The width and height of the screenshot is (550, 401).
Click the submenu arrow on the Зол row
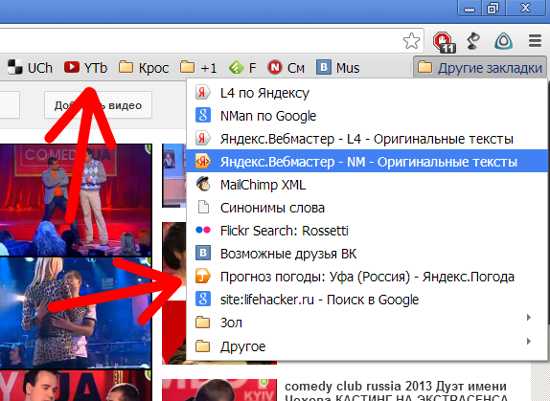tap(529, 318)
